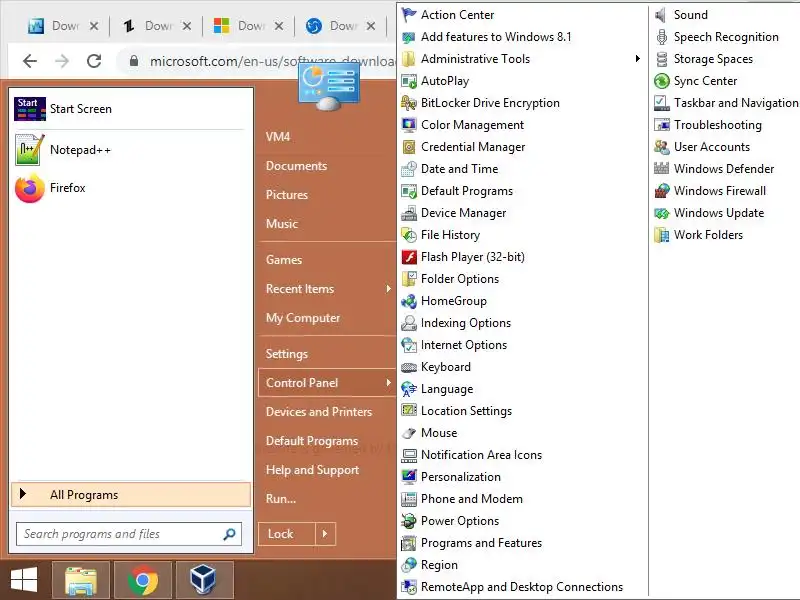Click the Credential Manager safe icon
Viewport: 800px width, 600px height.
tap(409, 147)
